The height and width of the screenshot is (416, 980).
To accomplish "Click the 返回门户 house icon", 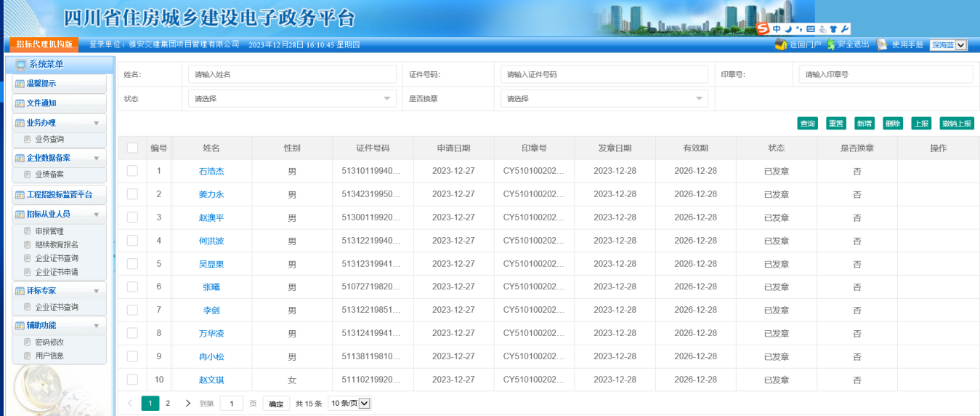I will click(781, 45).
